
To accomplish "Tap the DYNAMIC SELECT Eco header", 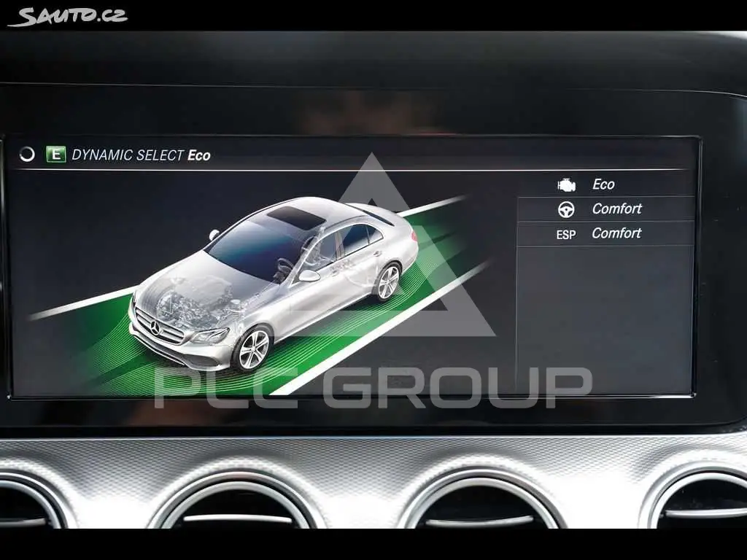I will [x=141, y=155].
